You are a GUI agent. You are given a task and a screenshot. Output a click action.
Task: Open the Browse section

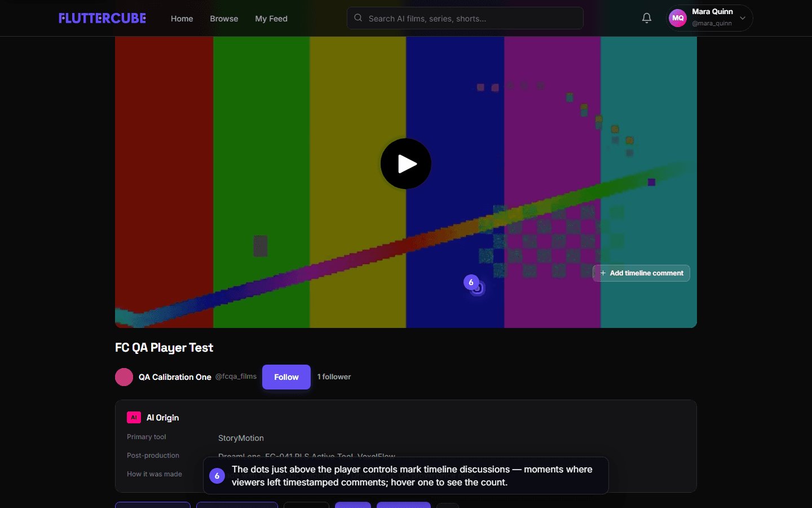[x=224, y=19]
